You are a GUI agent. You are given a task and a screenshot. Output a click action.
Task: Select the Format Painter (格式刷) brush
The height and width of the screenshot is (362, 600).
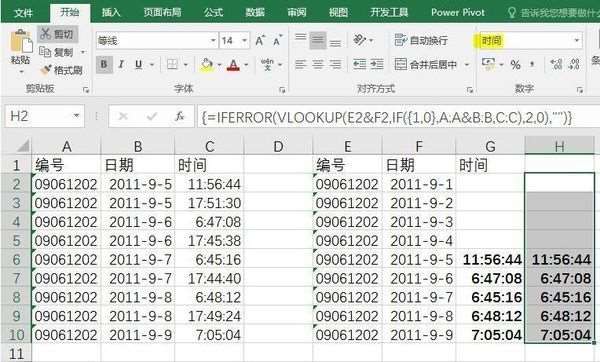(46, 70)
